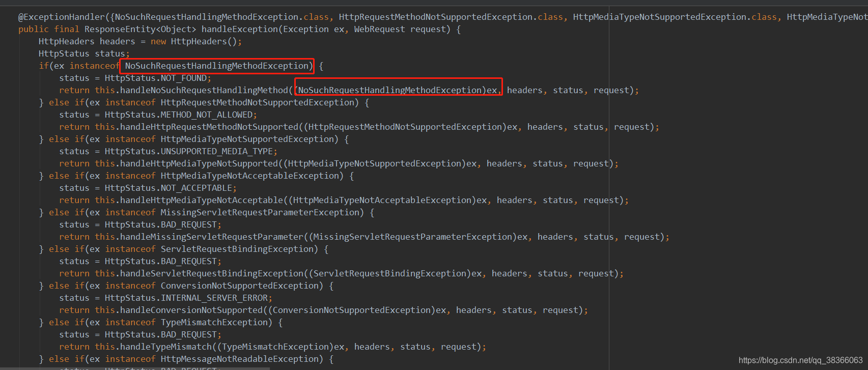Click MissingServletRequestParameterException in instanceof check
This screenshot has width=868, height=370.
(260, 213)
